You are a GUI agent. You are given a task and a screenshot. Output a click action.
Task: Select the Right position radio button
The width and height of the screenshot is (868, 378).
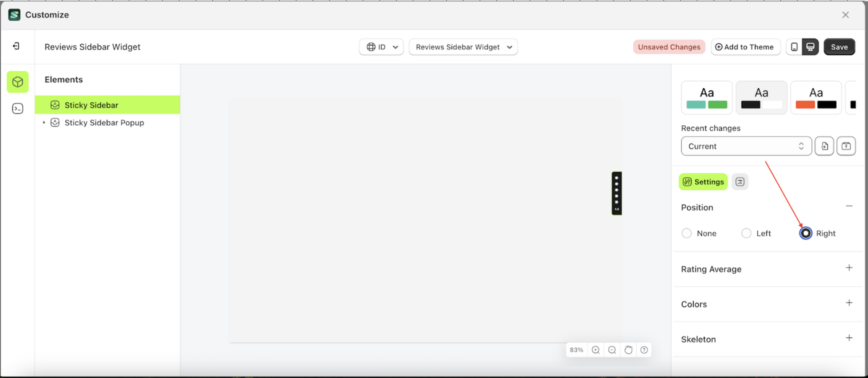805,233
